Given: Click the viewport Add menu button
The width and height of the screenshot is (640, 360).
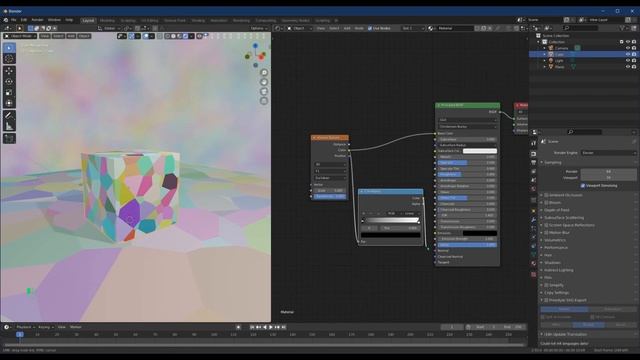Looking at the screenshot, I should [x=71, y=36].
